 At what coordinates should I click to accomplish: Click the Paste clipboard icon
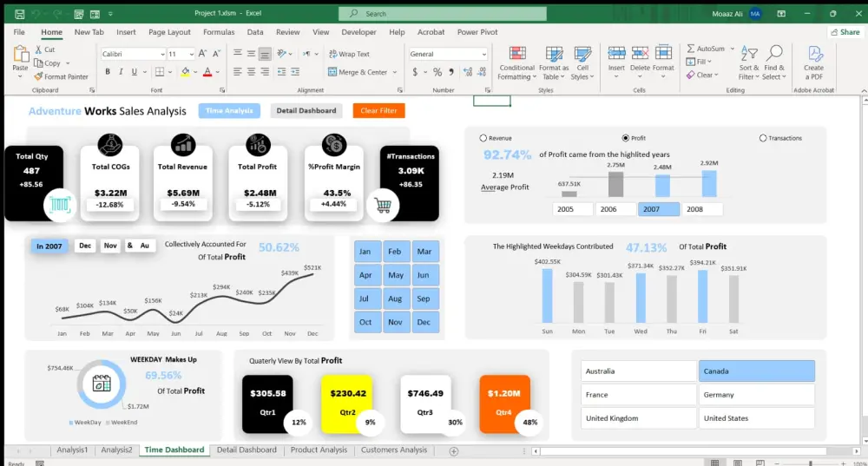tap(21, 55)
